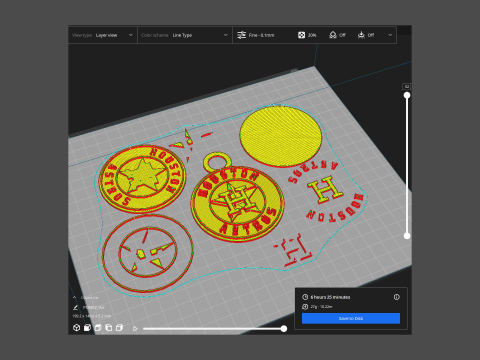Click the build plate adhesion Off icon
480x360 pixels.
(361, 35)
